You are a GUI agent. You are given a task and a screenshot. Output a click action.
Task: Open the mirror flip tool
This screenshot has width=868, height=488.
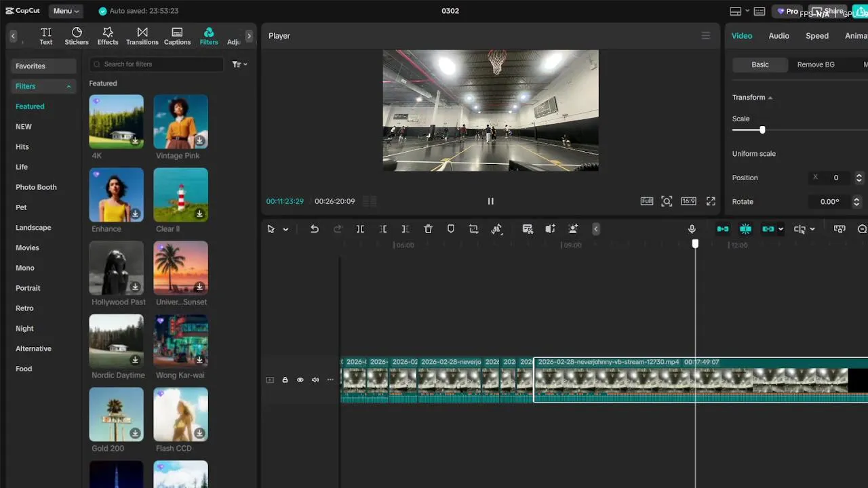coord(550,229)
